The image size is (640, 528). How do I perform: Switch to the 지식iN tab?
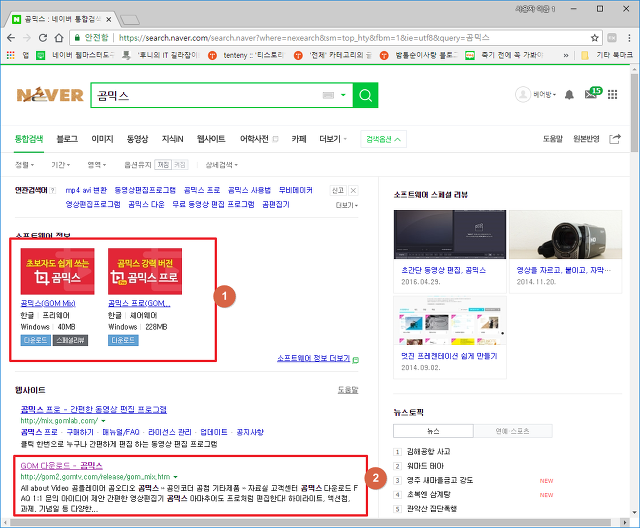pos(172,139)
